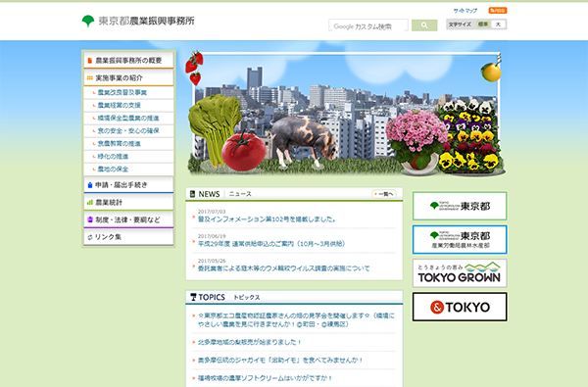This screenshot has width=588, height=387.
Task: Open 環境保全型農業の推進 submenu link
Action: point(128,118)
